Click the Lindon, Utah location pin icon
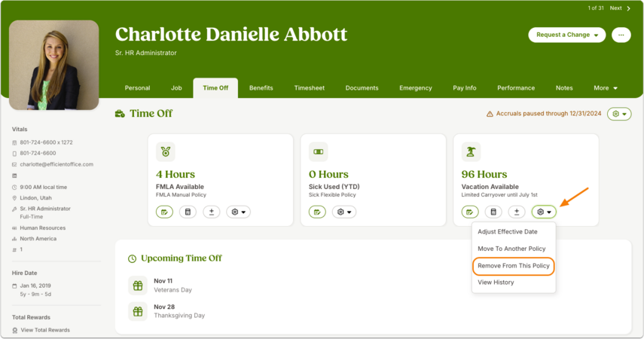This screenshot has height=339, width=644. click(14, 198)
